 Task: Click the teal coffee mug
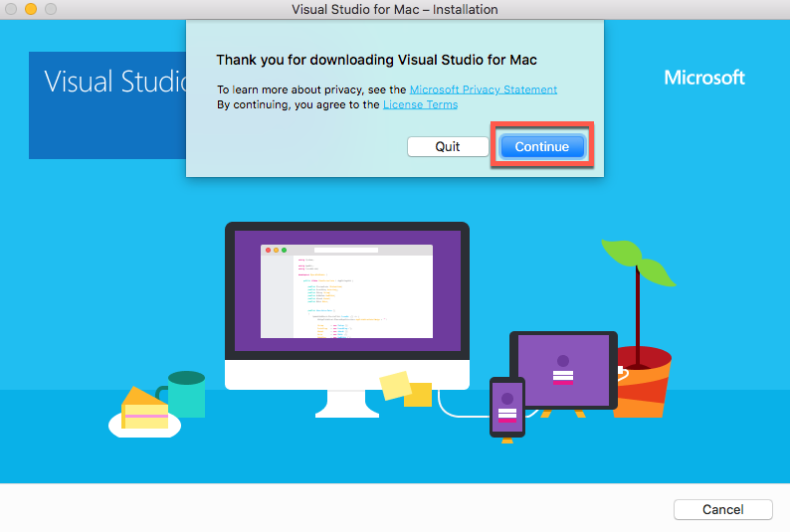185,394
